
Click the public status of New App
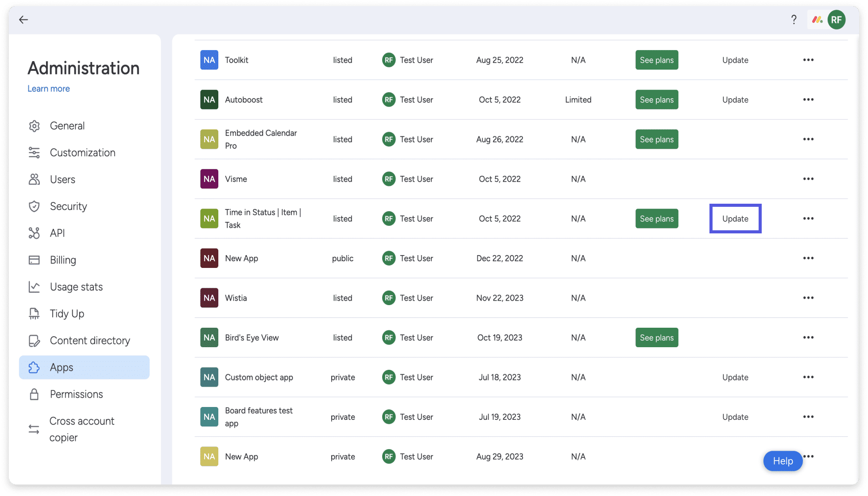coord(342,258)
